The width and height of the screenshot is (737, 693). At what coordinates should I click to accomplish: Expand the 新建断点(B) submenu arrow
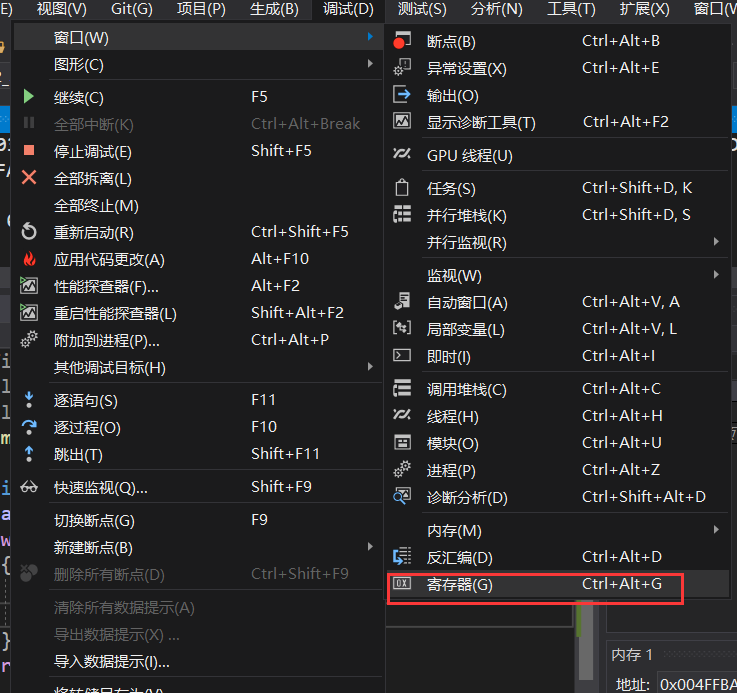click(370, 546)
